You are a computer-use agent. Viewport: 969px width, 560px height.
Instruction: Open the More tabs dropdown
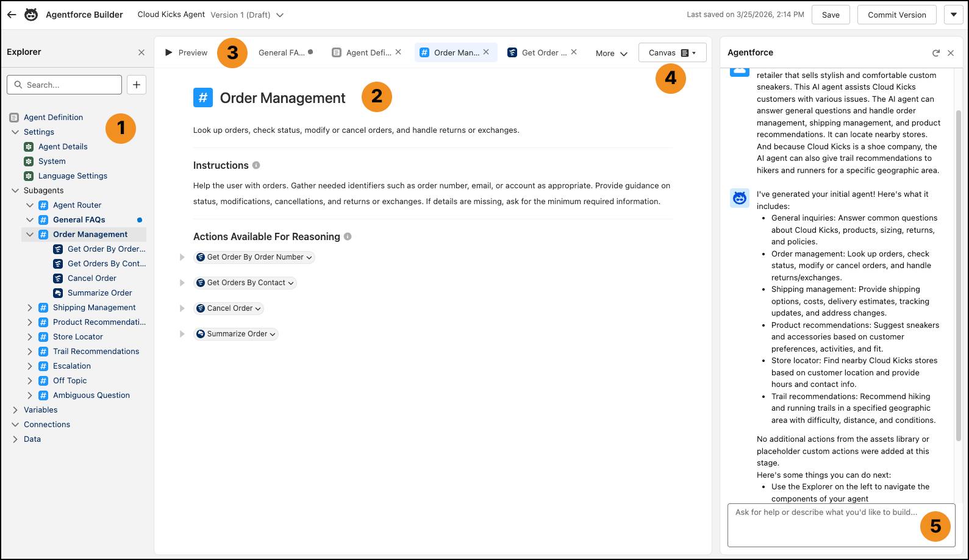coord(611,53)
